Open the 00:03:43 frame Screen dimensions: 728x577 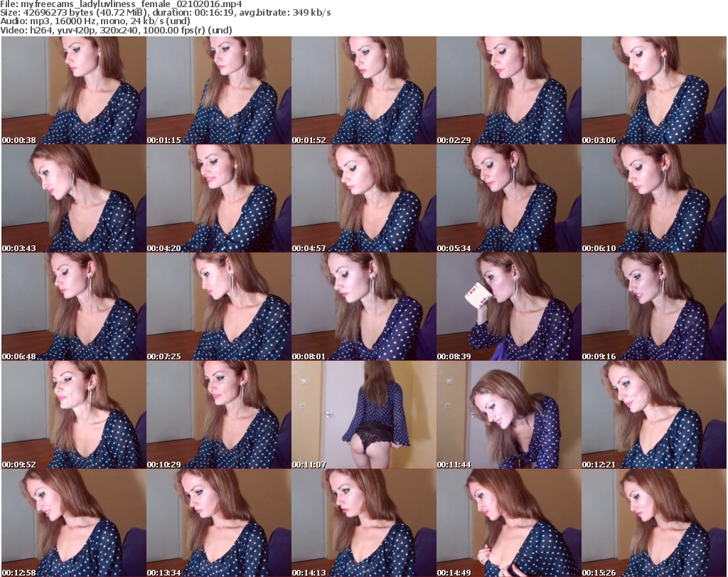tap(74, 198)
